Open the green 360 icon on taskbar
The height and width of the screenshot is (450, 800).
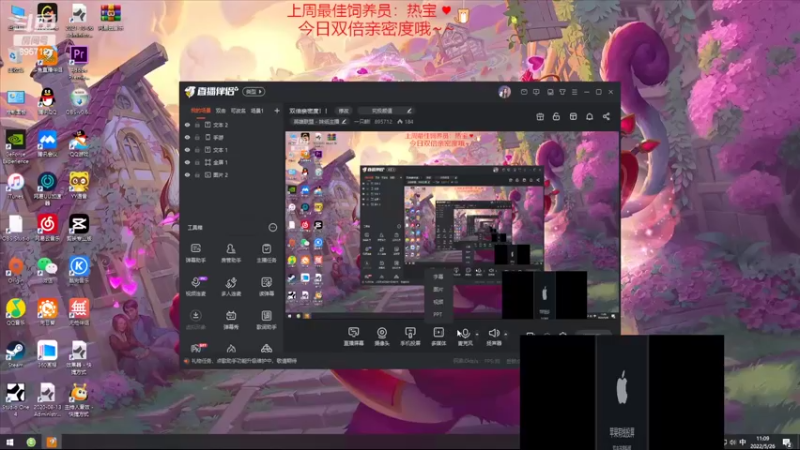[x=31, y=442]
